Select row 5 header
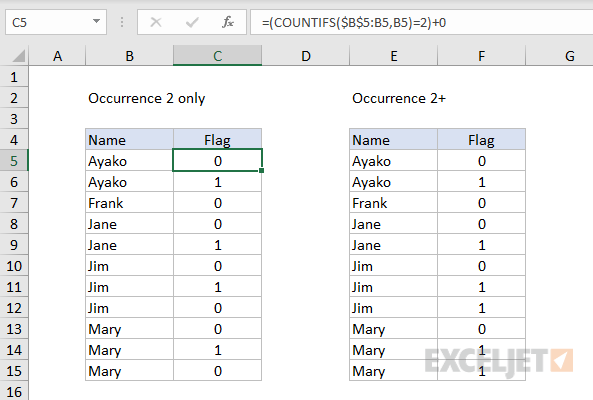 coord(14,161)
